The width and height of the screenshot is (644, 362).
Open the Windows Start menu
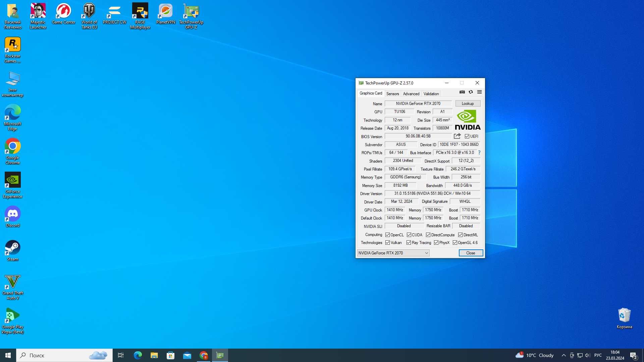8,355
